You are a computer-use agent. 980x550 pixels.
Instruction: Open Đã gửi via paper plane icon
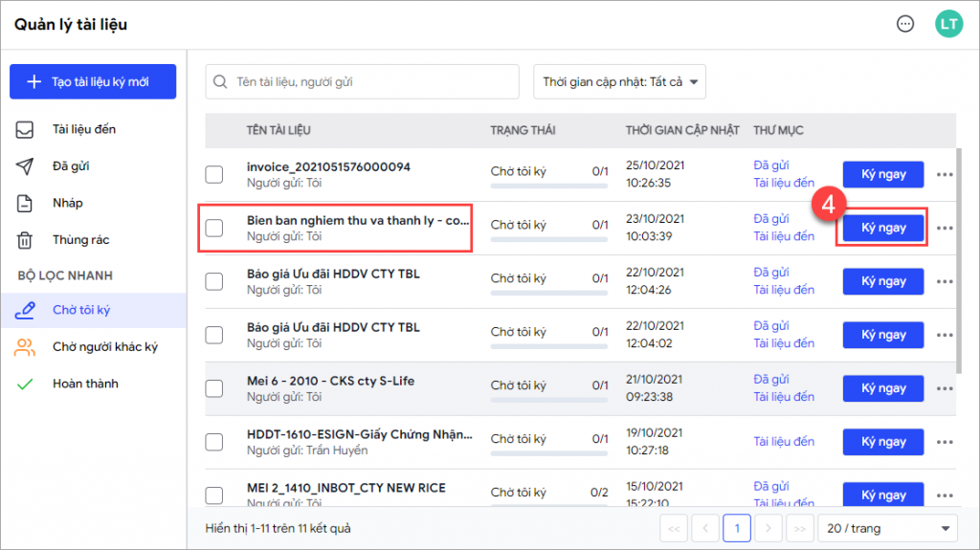pyautogui.click(x=25, y=166)
